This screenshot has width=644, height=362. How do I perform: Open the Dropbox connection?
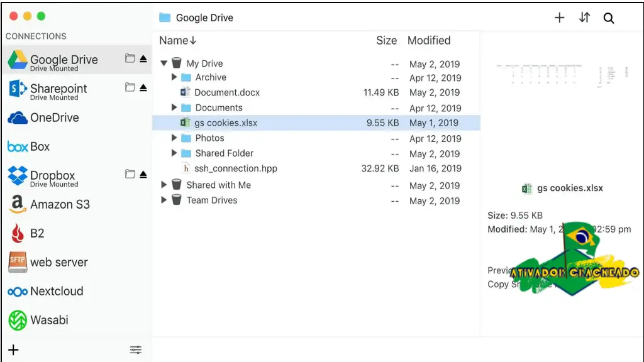coord(77,176)
